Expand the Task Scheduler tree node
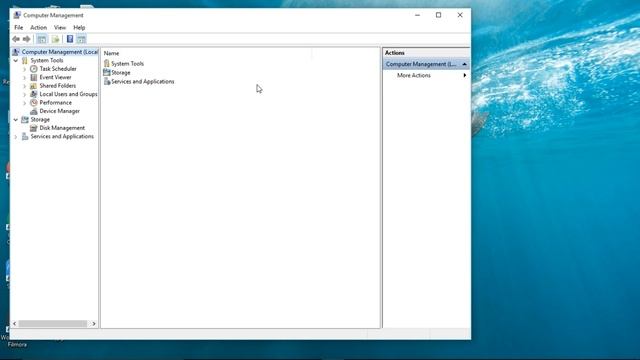The image size is (640, 360). point(24,69)
